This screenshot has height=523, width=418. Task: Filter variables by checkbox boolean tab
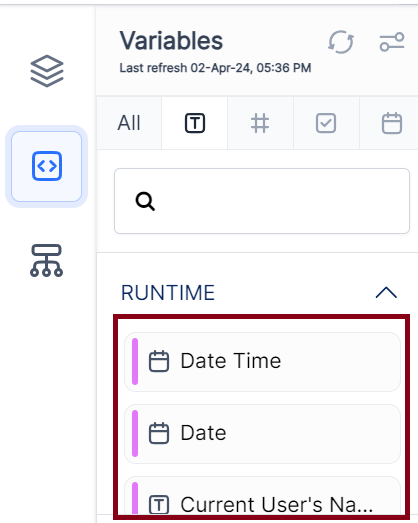click(x=326, y=123)
